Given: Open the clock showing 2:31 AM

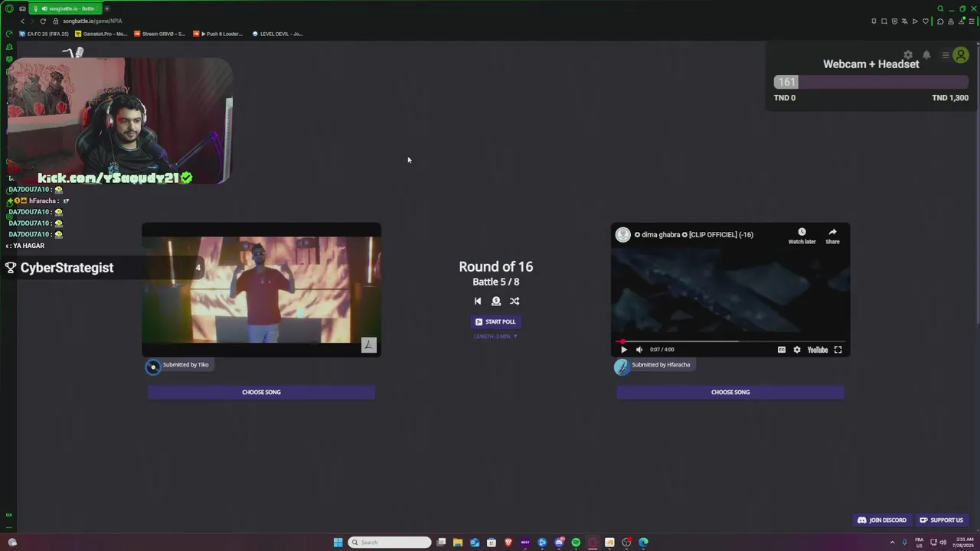Looking at the screenshot, I should click(962, 542).
